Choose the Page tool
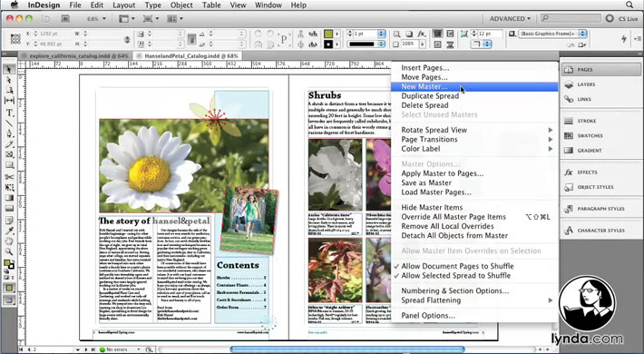This screenshot has width=644, height=354. coord(9,91)
